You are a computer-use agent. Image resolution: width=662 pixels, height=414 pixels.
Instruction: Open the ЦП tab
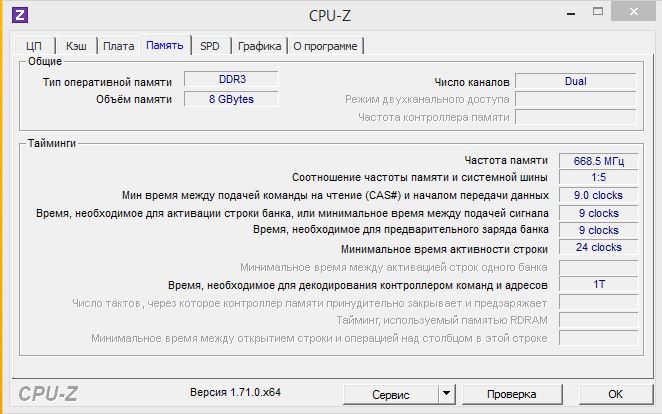(34, 46)
